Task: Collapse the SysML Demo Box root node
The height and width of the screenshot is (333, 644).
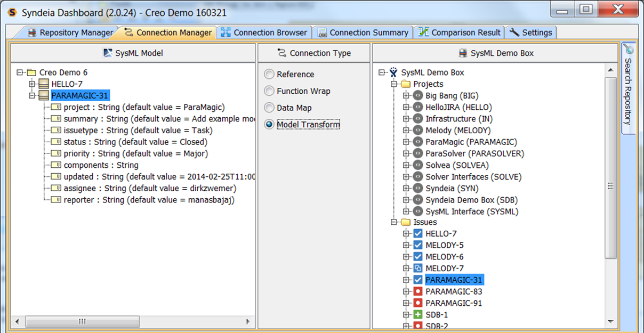Action: [x=382, y=72]
